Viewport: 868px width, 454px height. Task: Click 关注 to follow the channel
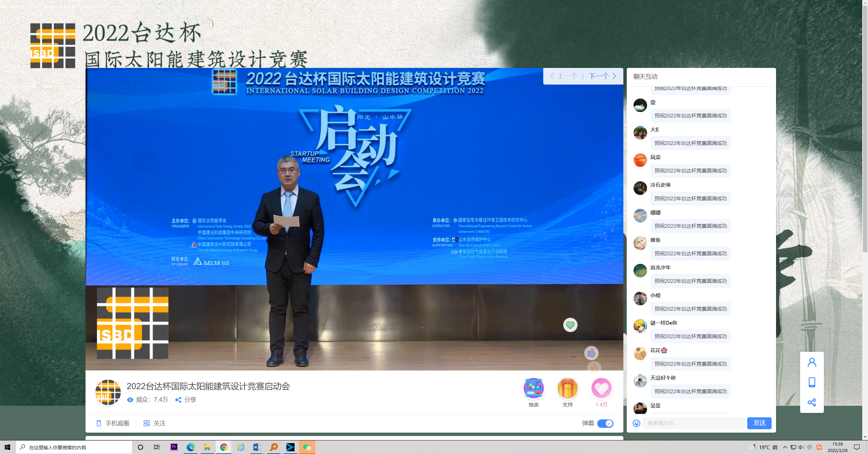tap(154, 423)
